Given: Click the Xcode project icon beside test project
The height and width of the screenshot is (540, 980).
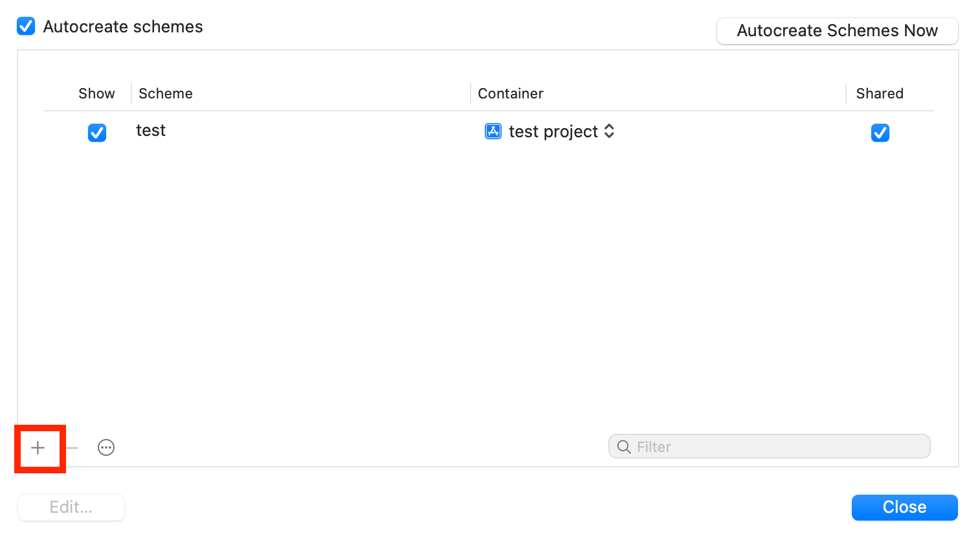Looking at the screenshot, I should point(493,131).
